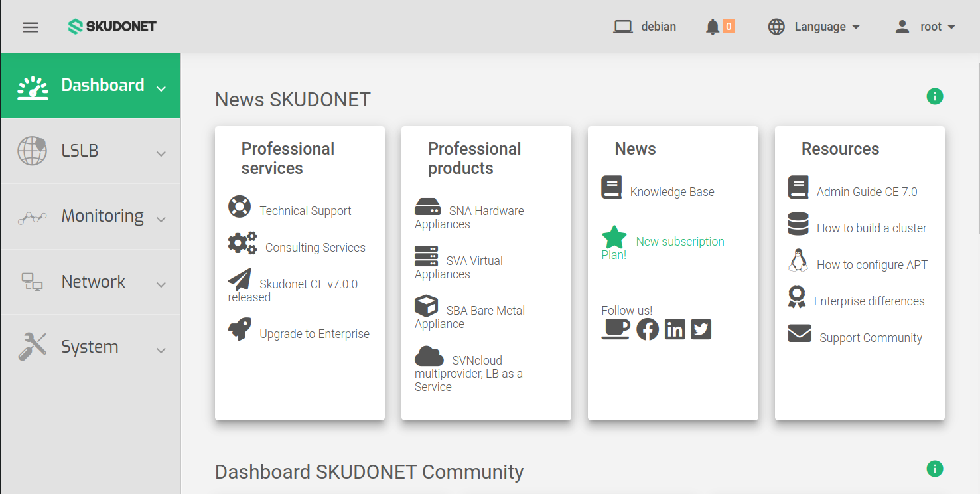
Task: Open the SVA Virtual Appliances link
Action: pyautogui.click(x=459, y=267)
